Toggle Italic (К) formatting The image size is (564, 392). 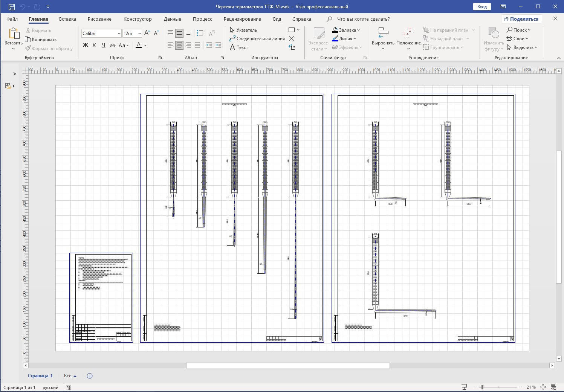[x=94, y=45]
